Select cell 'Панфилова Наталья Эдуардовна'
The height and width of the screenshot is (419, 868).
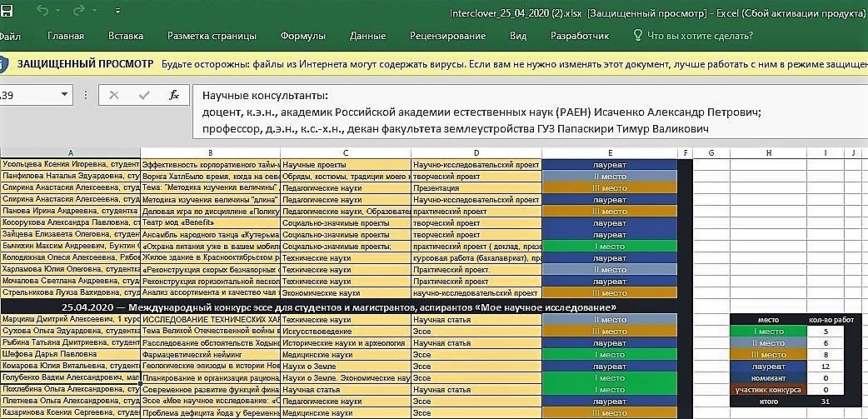coord(70,176)
